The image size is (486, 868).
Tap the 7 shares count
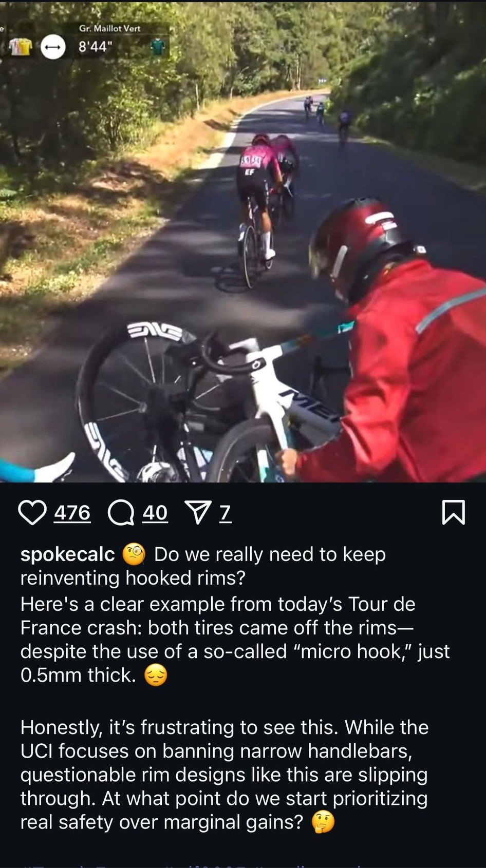point(225,513)
